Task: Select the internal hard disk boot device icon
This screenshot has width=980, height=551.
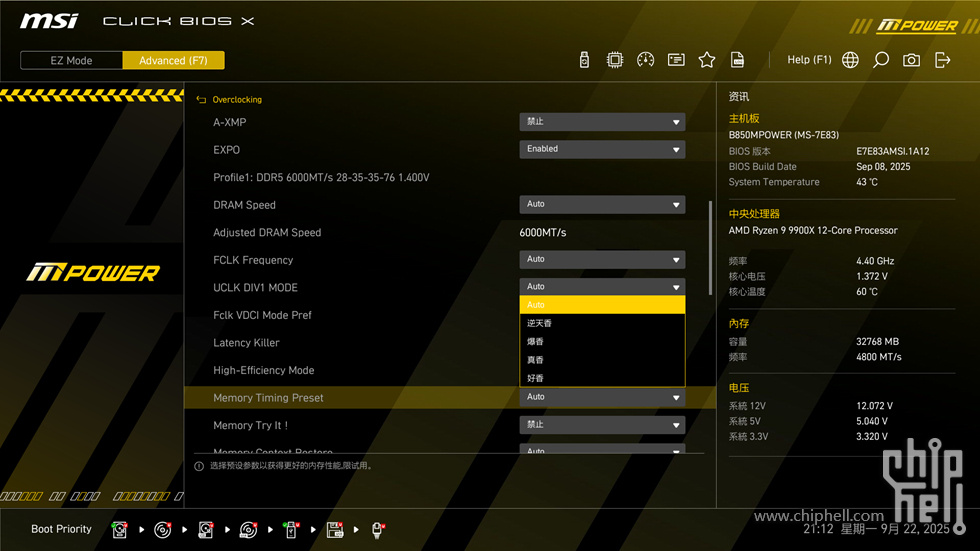Action: point(119,530)
